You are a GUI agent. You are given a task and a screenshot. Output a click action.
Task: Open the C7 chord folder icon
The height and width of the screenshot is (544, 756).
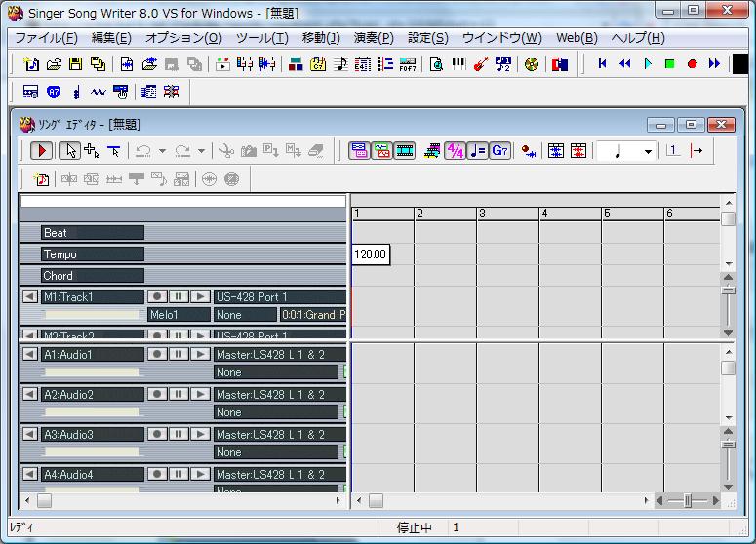[318, 63]
